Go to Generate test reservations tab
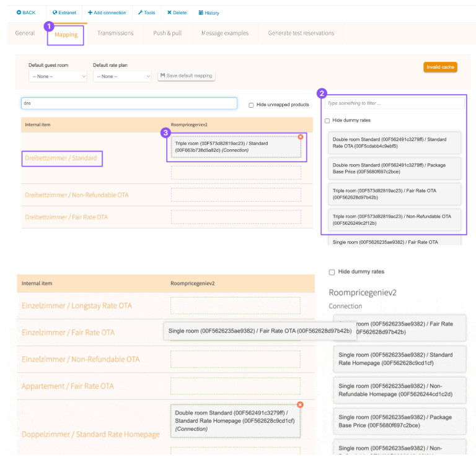The image size is (476, 465). (x=301, y=33)
